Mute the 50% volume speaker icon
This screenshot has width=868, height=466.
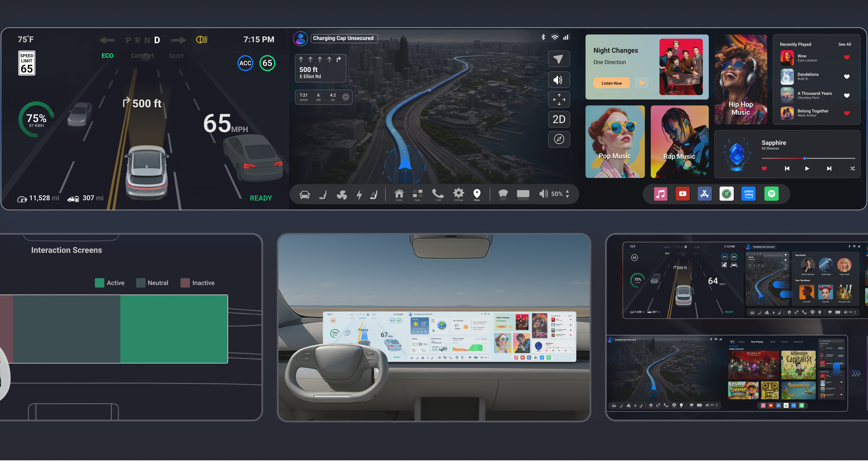tap(543, 194)
